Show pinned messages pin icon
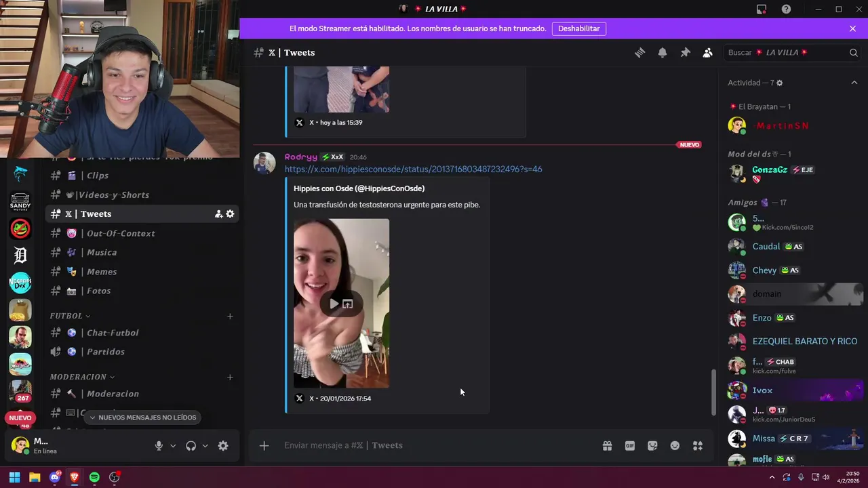The height and width of the screenshot is (488, 868). [685, 53]
